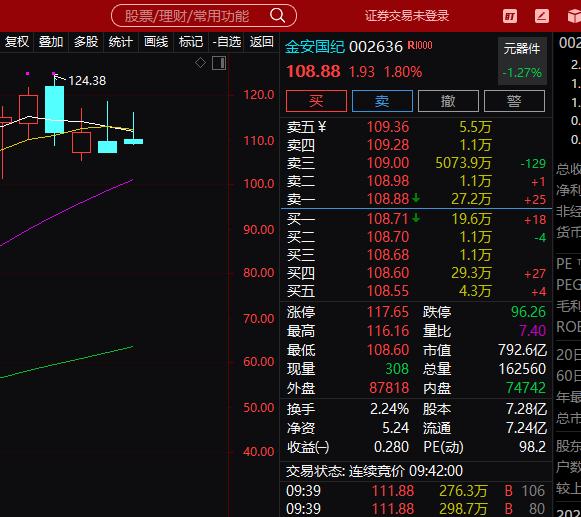Click the 外盘 value 87818
Viewport: 581px width, 517px height.
point(389,388)
